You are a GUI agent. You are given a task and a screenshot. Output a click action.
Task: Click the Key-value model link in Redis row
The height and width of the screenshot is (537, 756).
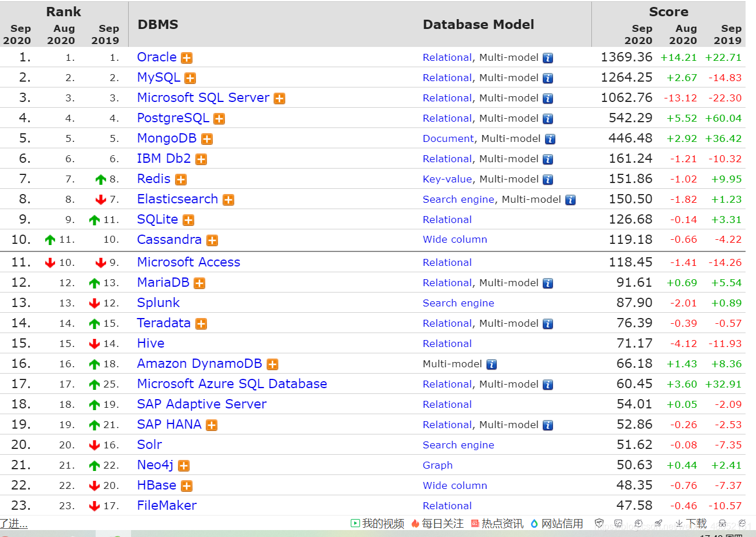click(448, 179)
